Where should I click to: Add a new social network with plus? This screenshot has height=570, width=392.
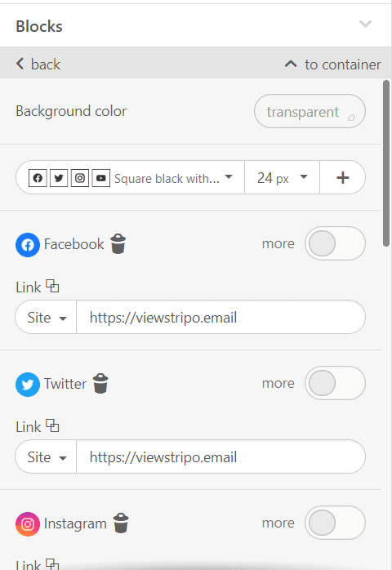342,178
